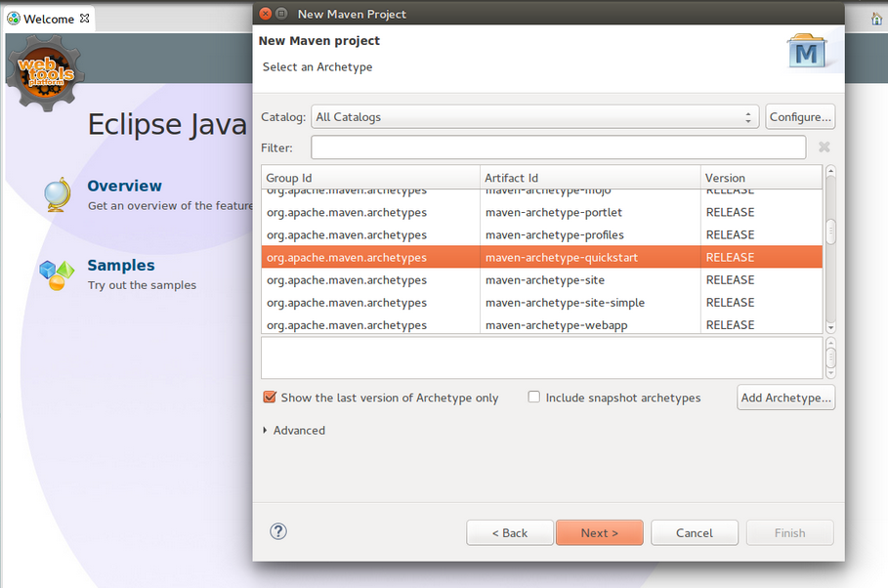The width and height of the screenshot is (888, 588).
Task: Select the maven-archetype-site-simple row
Action: (542, 303)
